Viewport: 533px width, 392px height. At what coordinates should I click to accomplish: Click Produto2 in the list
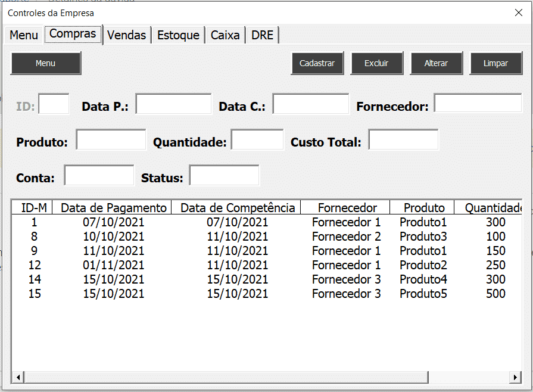[x=423, y=265]
